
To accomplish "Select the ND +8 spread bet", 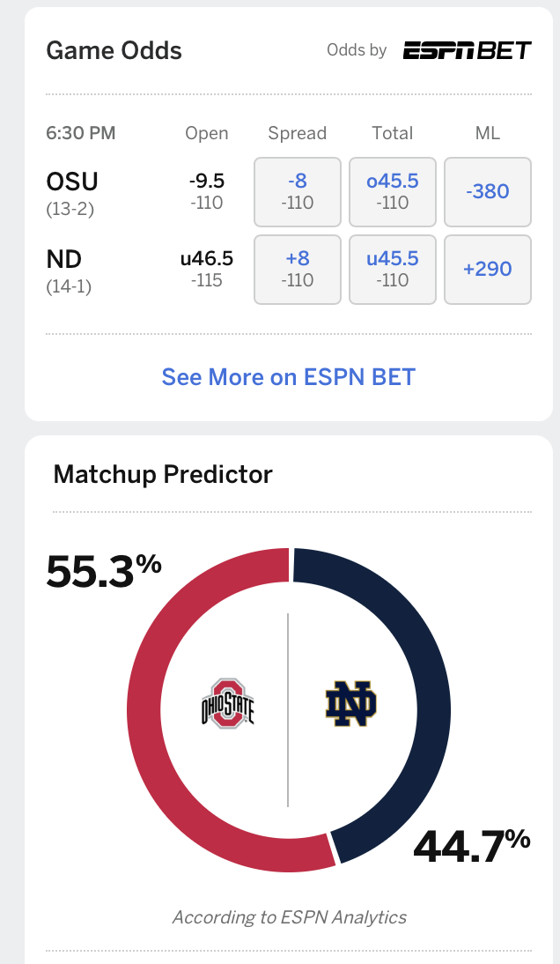I will click(x=297, y=269).
